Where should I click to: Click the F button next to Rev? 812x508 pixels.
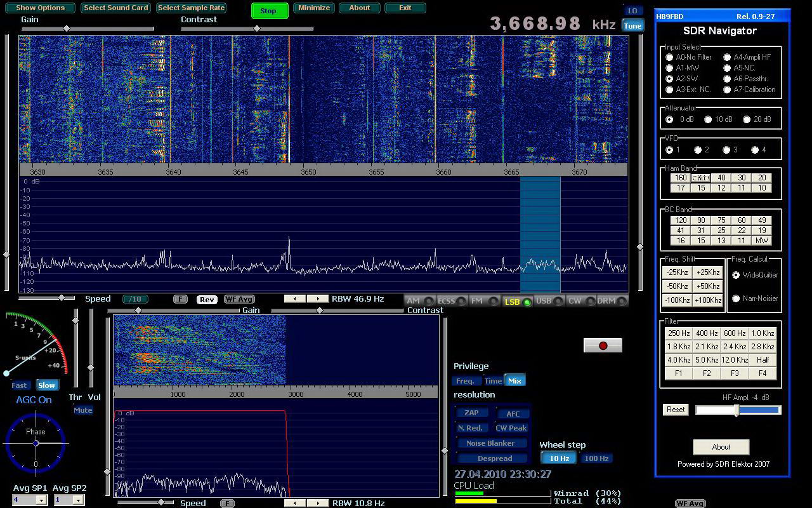pos(180,299)
